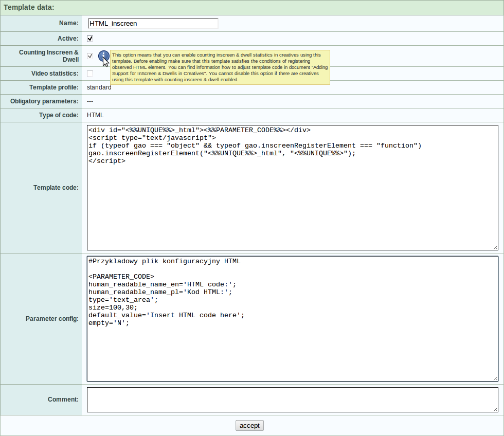This screenshot has height=436, width=504.
Task: Click the '</script>' line in template code
Action: [x=107, y=161]
